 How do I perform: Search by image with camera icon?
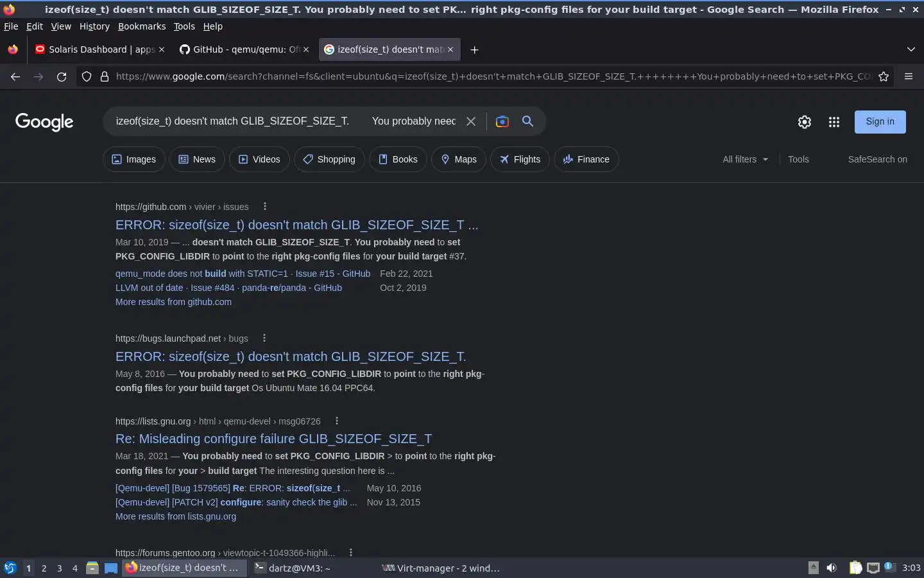pyautogui.click(x=502, y=121)
